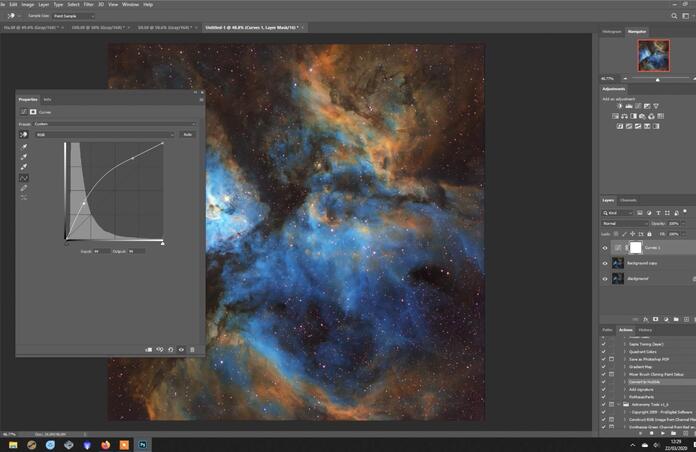Click the upper control point on curve
Viewport: 696px width, 452px height.
(133, 158)
